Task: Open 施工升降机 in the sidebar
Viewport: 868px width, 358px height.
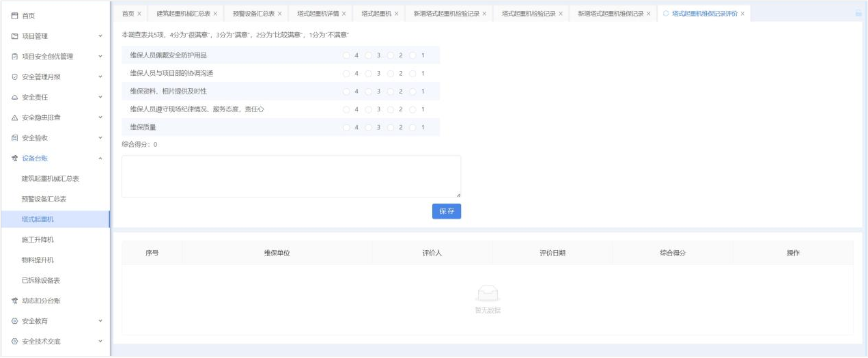Action: 38,240
